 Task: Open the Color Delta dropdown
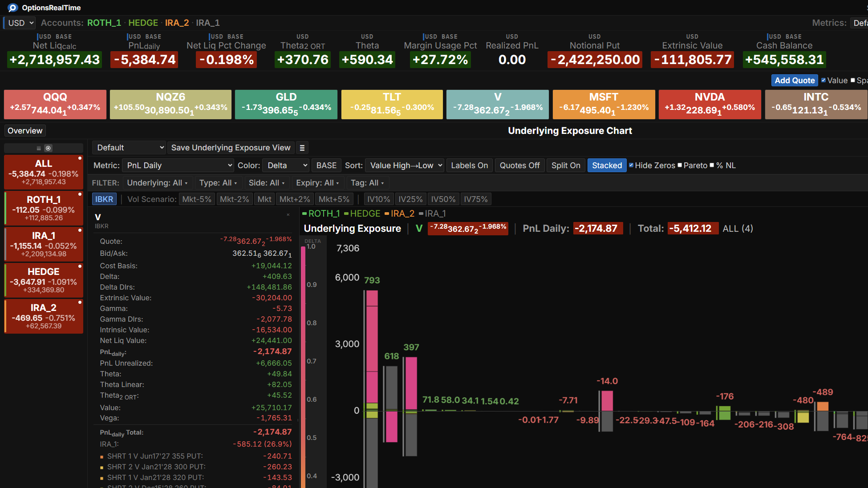(286, 165)
